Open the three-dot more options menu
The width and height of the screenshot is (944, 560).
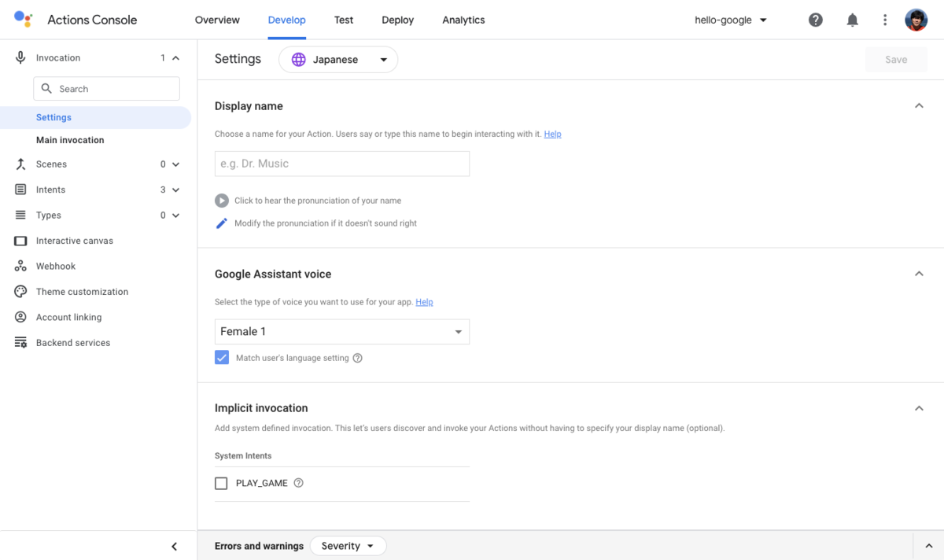(885, 20)
